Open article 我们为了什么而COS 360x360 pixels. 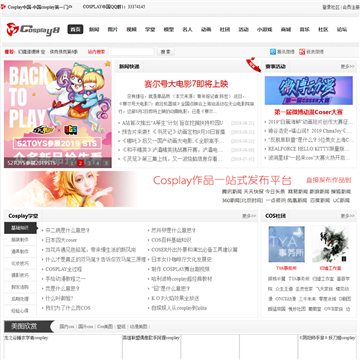click(x=68, y=308)
